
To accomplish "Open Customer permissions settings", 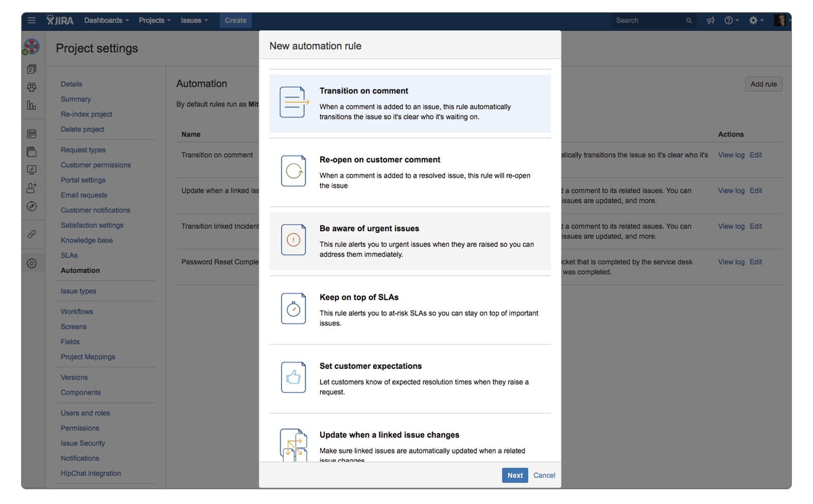I will click(x=96, y=165).
